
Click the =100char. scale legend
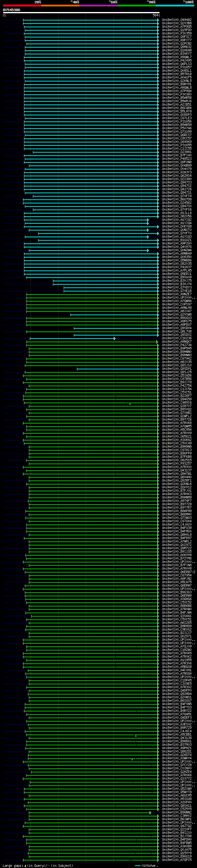pos(147,866)
